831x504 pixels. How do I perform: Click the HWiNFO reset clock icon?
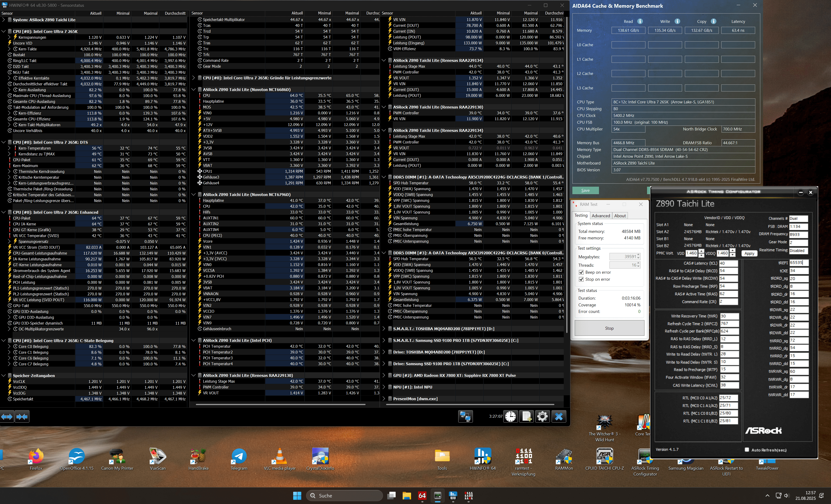click(510, 417)
